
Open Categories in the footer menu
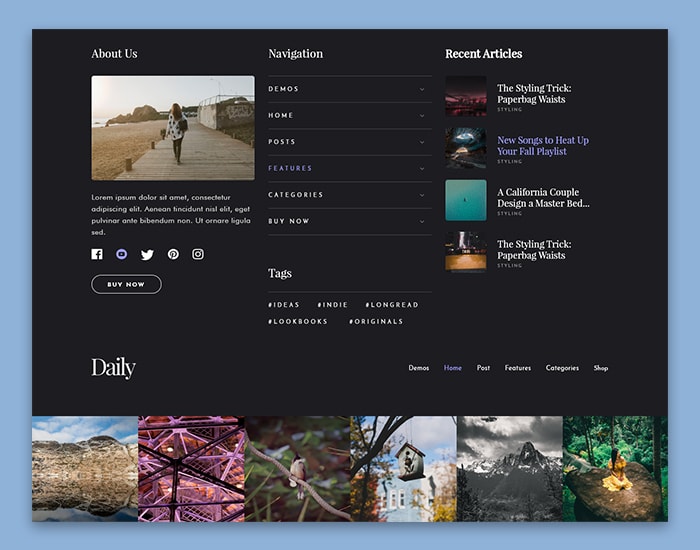pyautogui.click(x=562, y=368)
